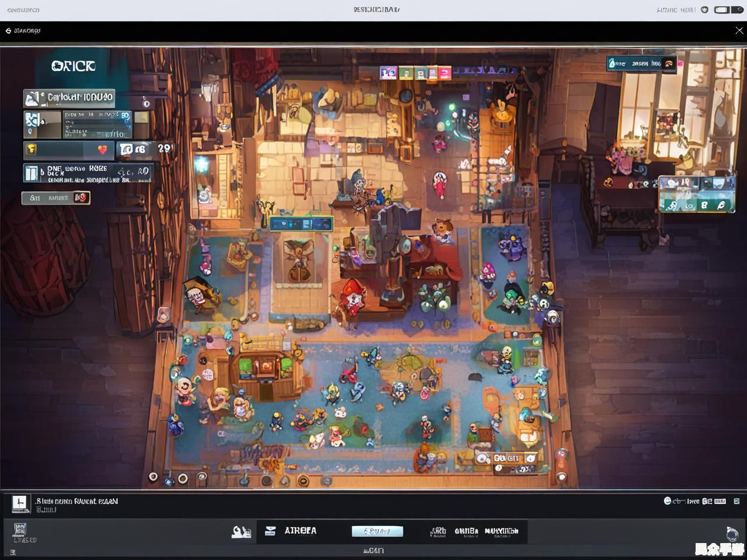
Task: Open the rightmost tab in bottom bar
Action: [x=501, y=531]
